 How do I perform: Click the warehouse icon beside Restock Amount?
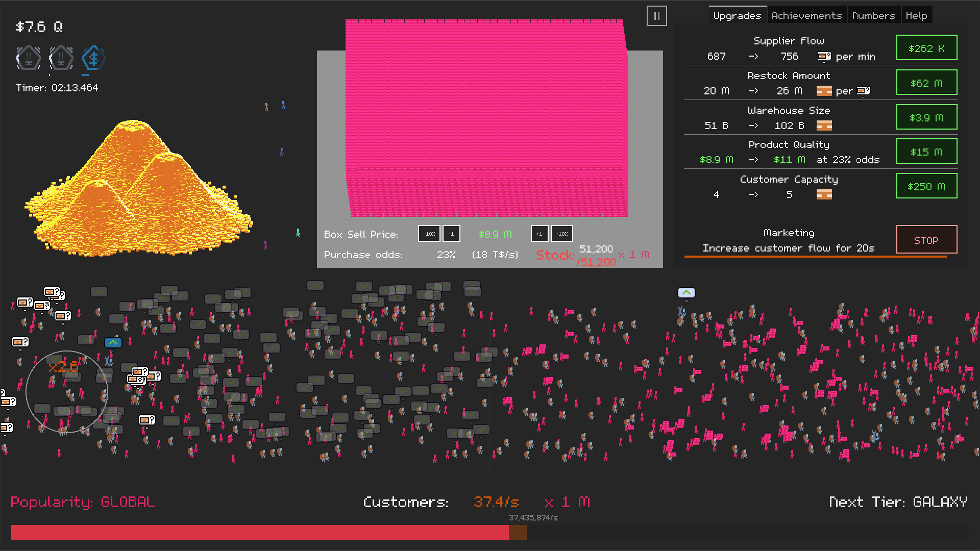point(824,91)
